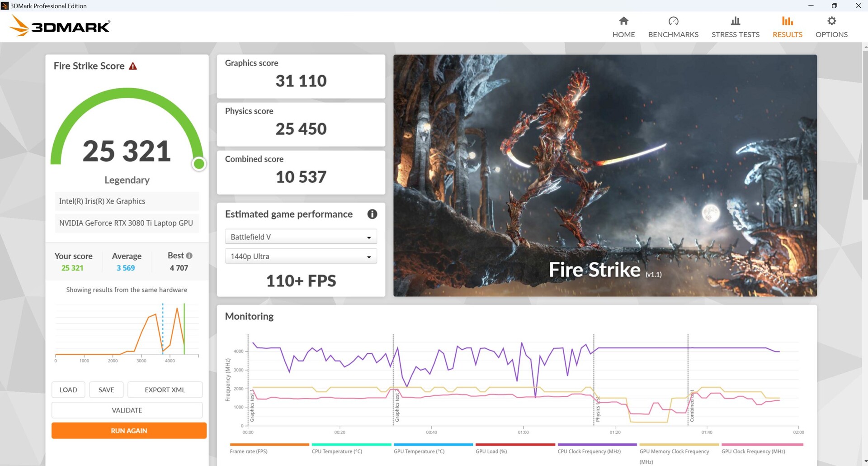
Task: Click the Benchmarks gauge icon
Action: click(673, 21)
